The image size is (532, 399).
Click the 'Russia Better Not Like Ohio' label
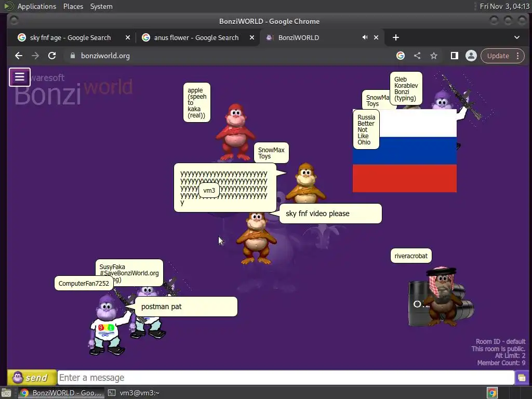pos(366,129)
